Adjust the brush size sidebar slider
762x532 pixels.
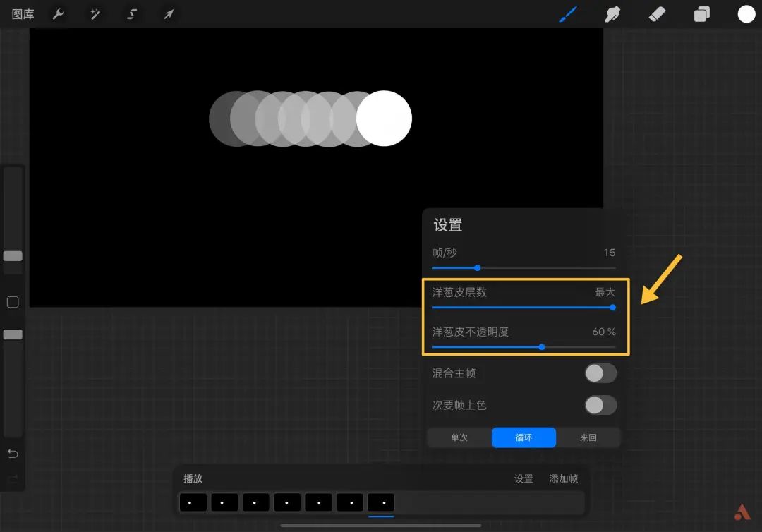tap(13, 256)
